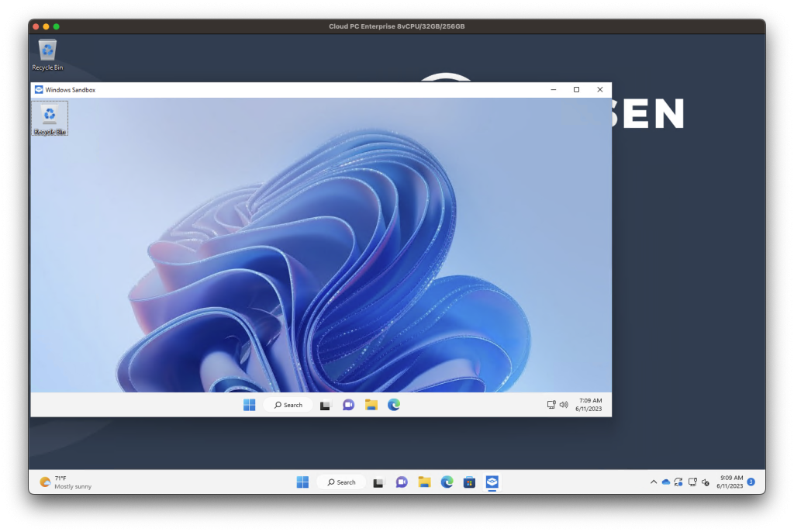Screen dimensions: 794x532
Task: Launch Chat app in the Sandbox taskbar
Action: pyautogui.click(x=348, y=405)
